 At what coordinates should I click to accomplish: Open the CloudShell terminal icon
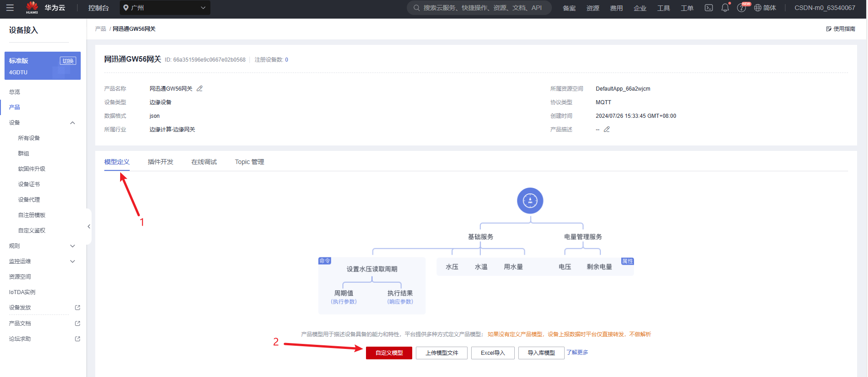pos(708,8)
